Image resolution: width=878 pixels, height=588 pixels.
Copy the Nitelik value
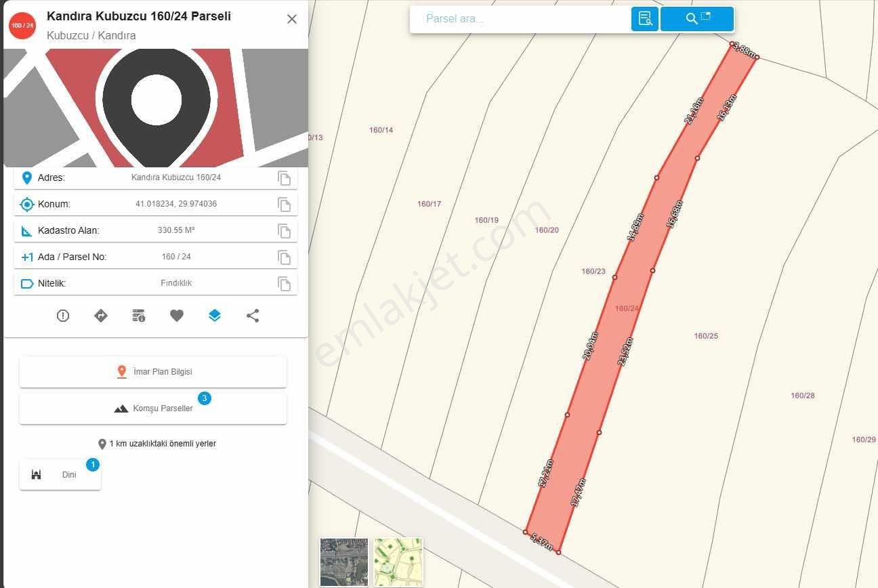284,284
